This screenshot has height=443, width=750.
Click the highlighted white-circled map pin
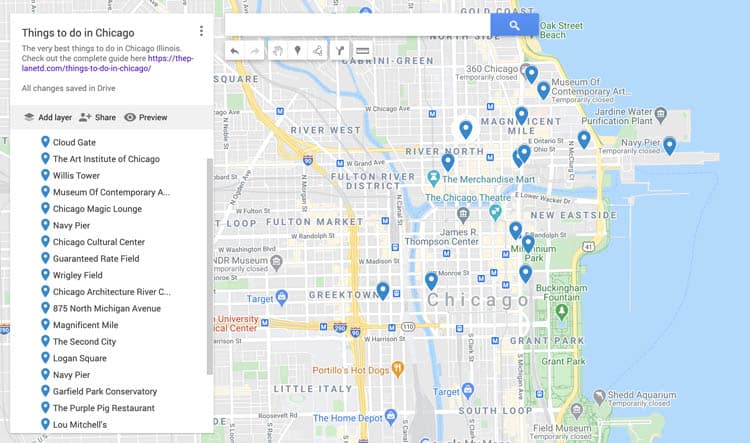[465, 129]
